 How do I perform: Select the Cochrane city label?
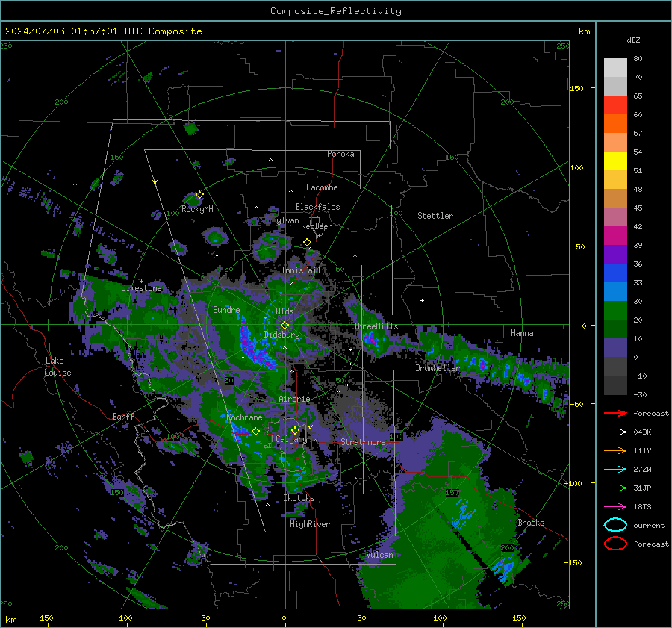244,417
